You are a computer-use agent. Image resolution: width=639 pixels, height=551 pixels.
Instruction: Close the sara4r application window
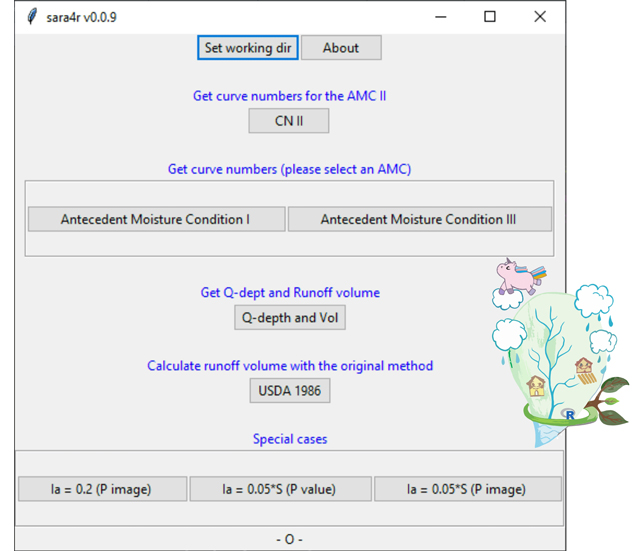[540, 17]
